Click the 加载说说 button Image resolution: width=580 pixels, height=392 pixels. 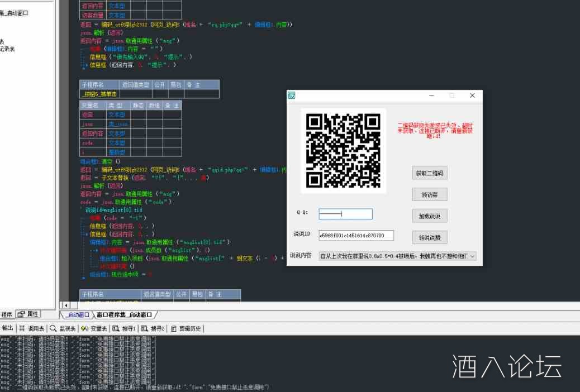point(430,216)
